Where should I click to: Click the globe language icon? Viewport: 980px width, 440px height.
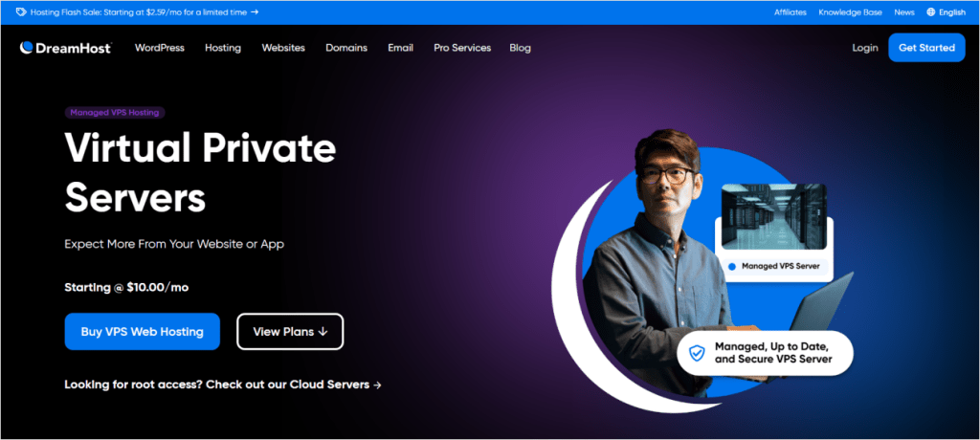[x=931, y=11]
